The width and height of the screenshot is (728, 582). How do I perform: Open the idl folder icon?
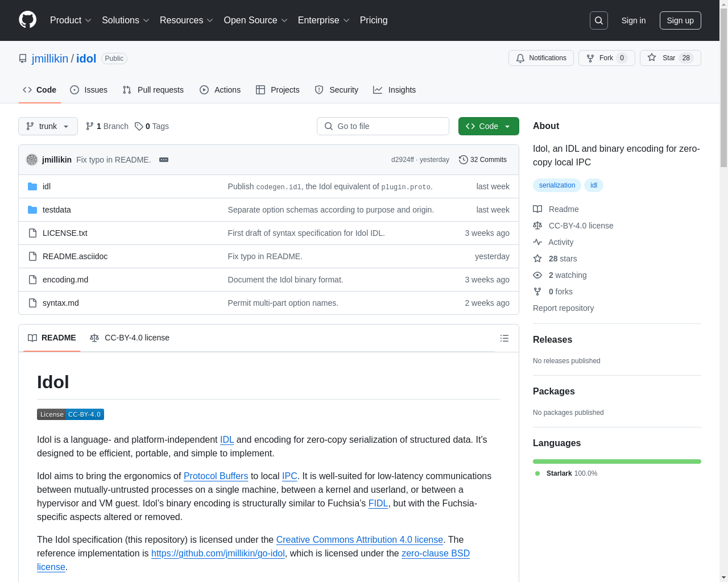click(x=32, y=186)
